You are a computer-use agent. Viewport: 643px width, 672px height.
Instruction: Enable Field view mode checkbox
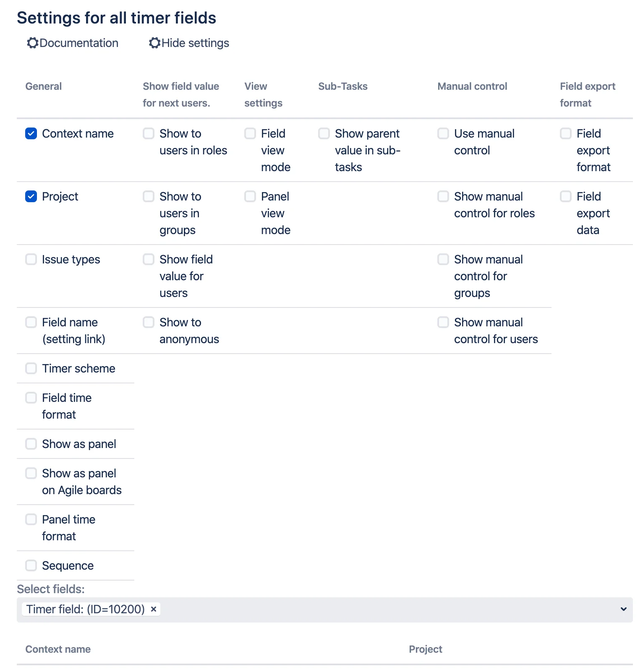(250, 133)
